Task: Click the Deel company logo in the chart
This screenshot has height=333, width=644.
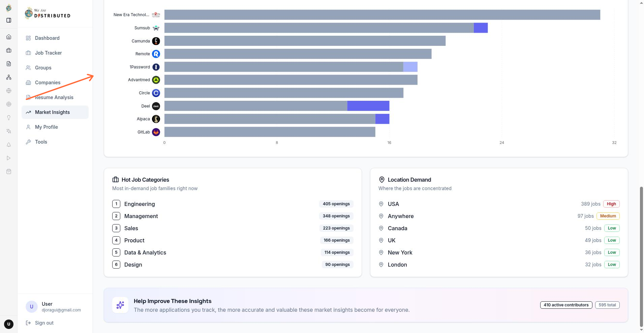Action: pos(156,106)
